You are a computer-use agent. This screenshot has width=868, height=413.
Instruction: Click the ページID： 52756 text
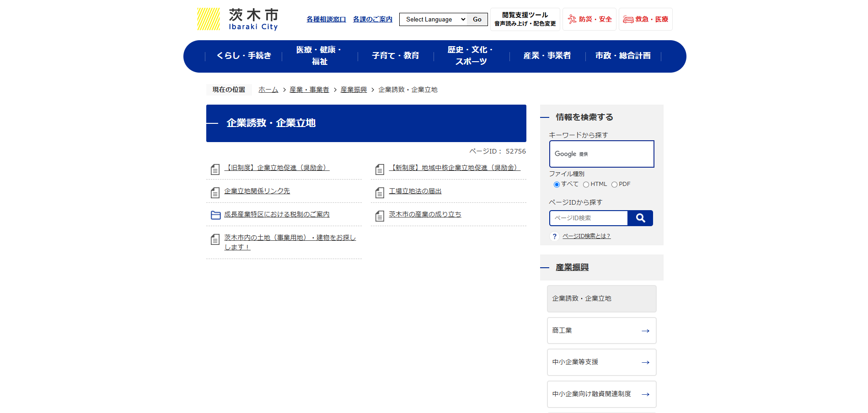click(x=498, y=151)
